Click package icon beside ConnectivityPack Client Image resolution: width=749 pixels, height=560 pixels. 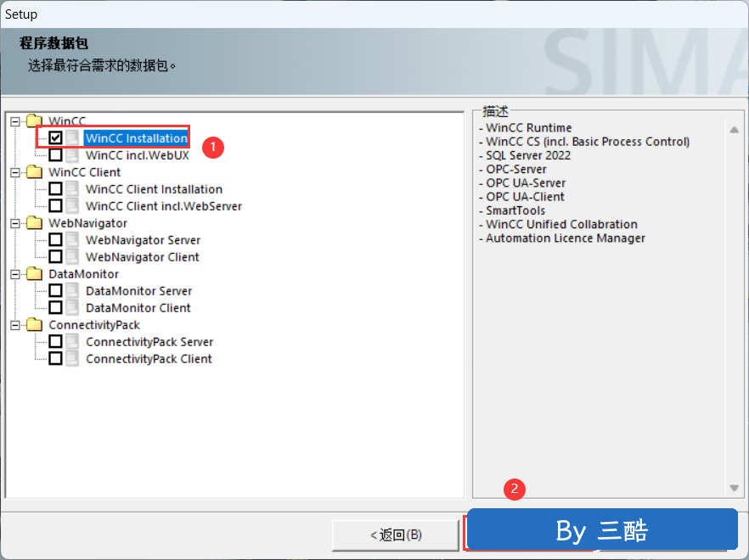pyautogui.click(x=72, y=359)
